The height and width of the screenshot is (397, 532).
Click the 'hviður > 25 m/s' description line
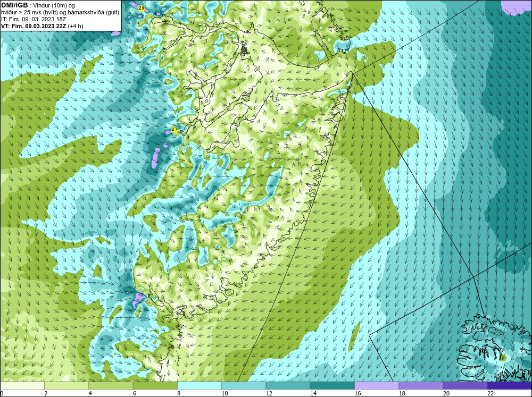pos(60,13)
